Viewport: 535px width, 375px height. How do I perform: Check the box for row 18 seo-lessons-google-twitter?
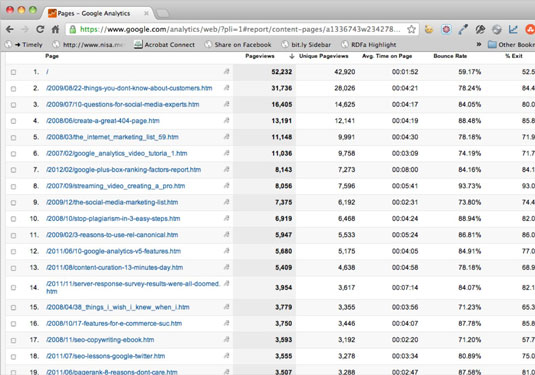[x=13, y=357]
